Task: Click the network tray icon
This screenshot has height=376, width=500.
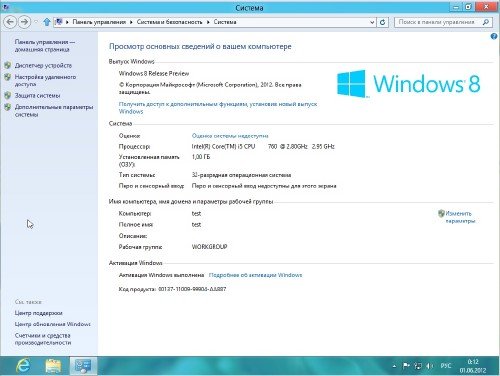Action: [x=418, y=366]
